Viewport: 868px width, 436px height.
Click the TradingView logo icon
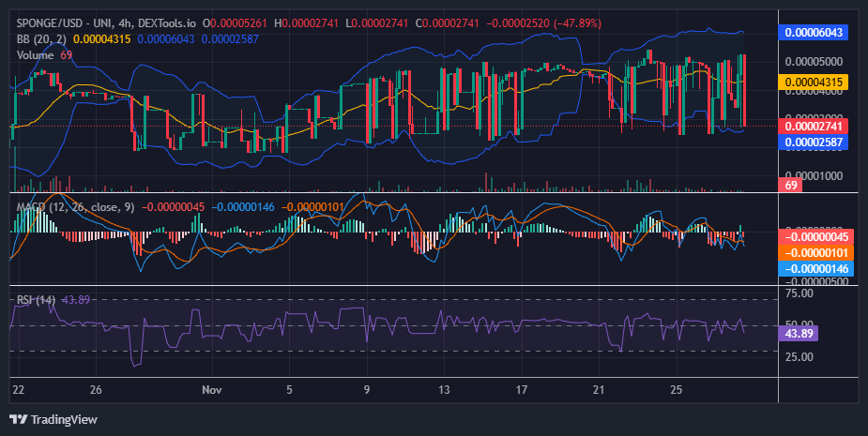(19, 419)
